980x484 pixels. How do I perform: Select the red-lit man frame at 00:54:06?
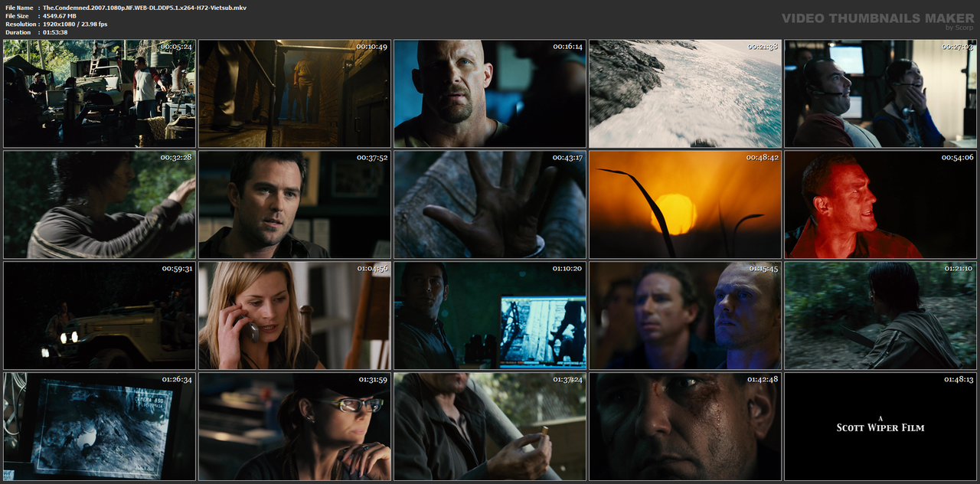pyautogui.click(x=880, y=204)
